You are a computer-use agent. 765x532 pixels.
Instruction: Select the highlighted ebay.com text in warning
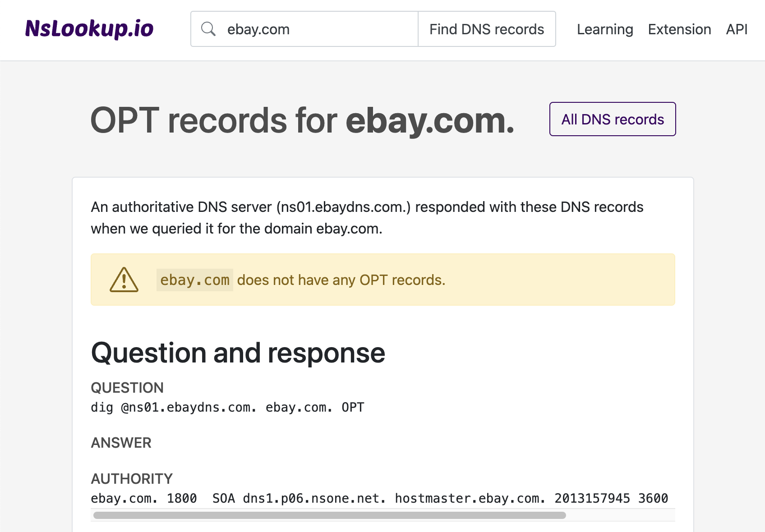pyautogui.click(x=194, y=280)
